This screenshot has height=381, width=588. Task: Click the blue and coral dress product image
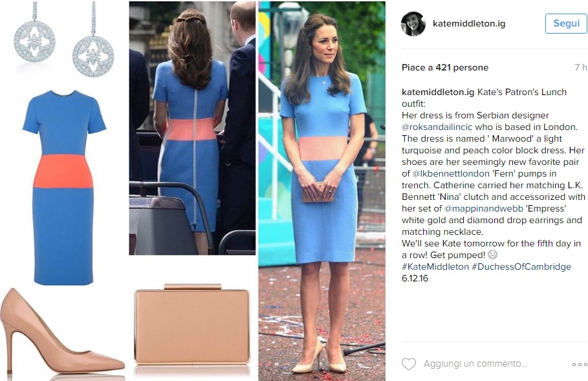(x=64, y=187)
